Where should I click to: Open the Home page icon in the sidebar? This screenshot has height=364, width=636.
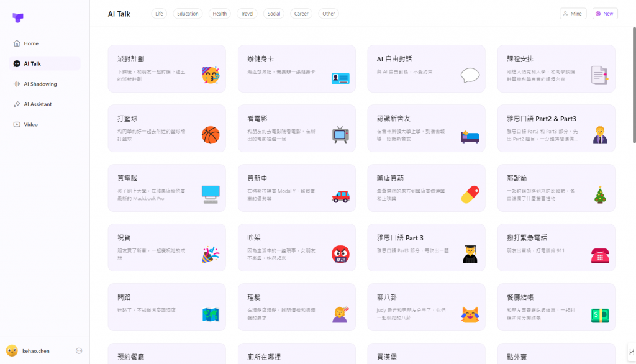click(17, 43)
